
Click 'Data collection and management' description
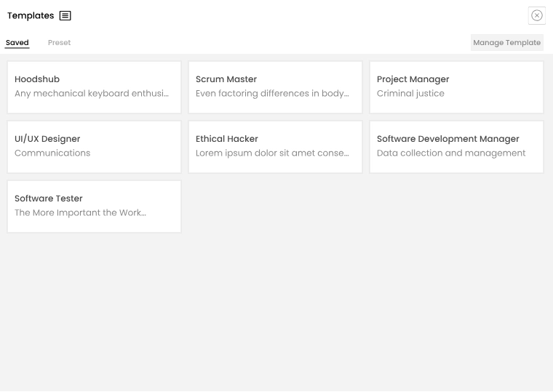pos(450,153)
